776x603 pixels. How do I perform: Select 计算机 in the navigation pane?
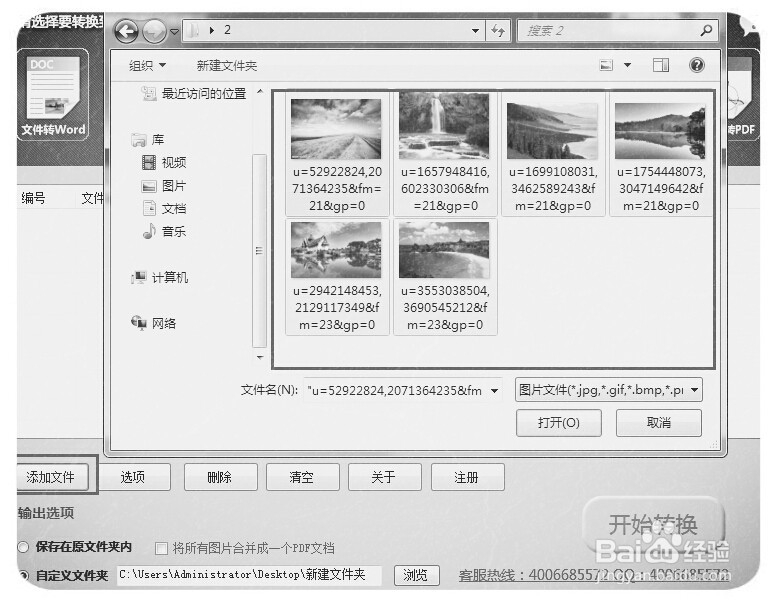click(159, 277)
